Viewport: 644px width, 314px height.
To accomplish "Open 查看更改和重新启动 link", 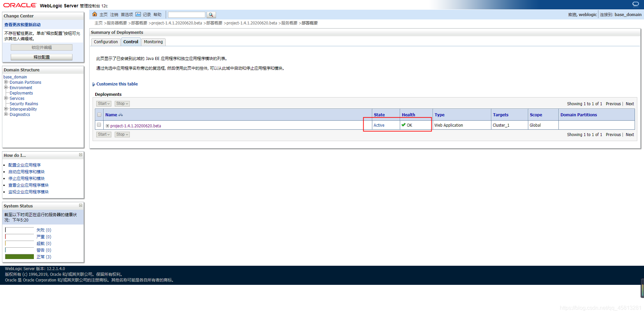I will tap(22, 25).
